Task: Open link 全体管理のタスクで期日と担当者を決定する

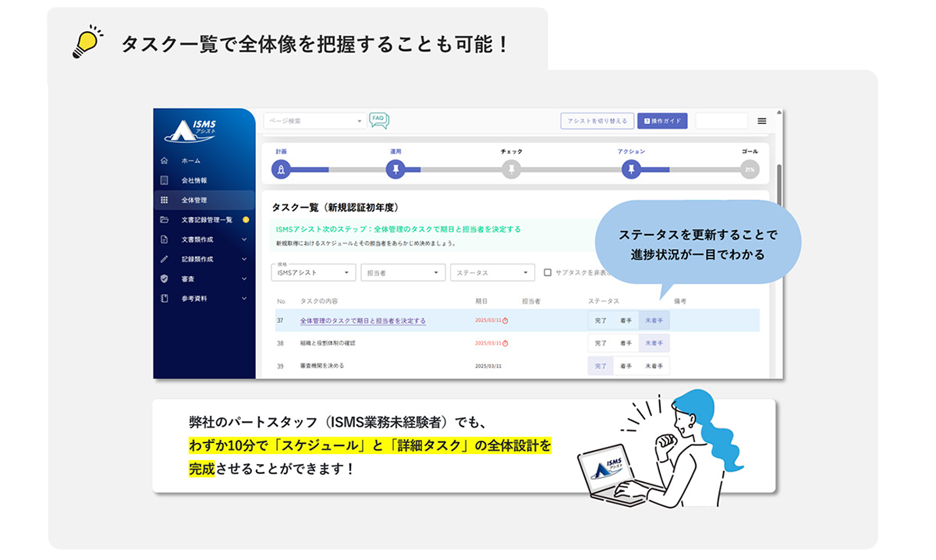Action: 363,321
